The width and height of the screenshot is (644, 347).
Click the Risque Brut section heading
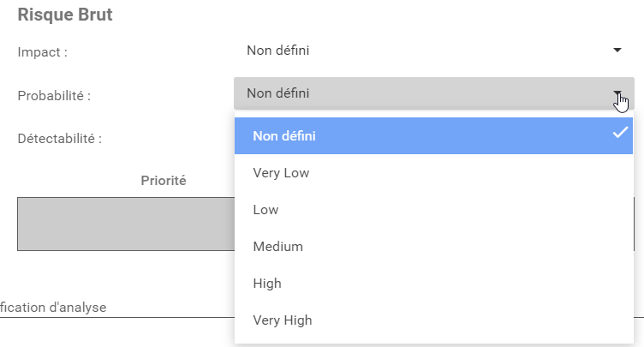click(65, 15)
